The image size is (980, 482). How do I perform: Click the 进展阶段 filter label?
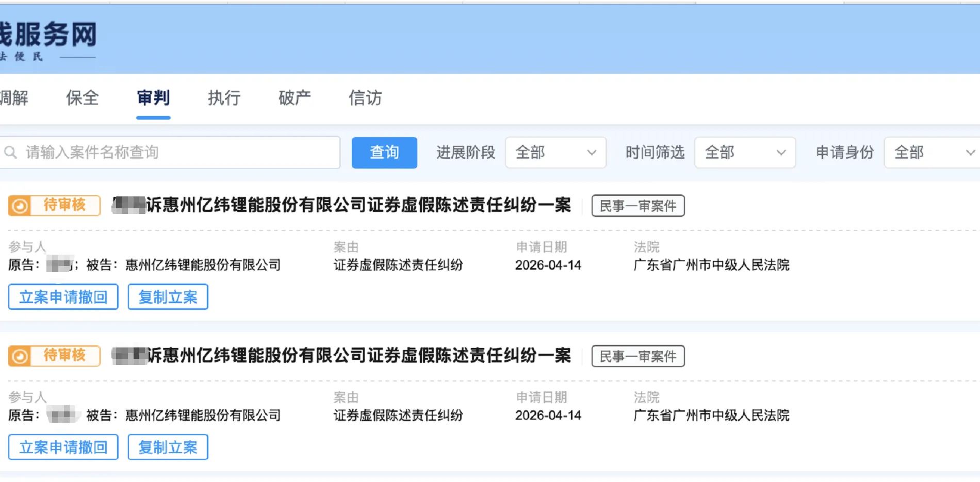(x=466, y=153)
